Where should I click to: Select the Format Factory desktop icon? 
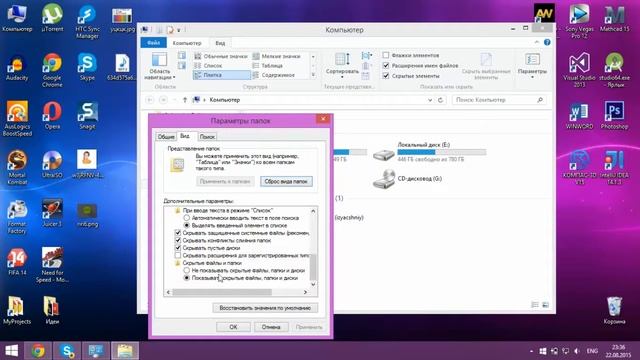(x=17, y=217)
